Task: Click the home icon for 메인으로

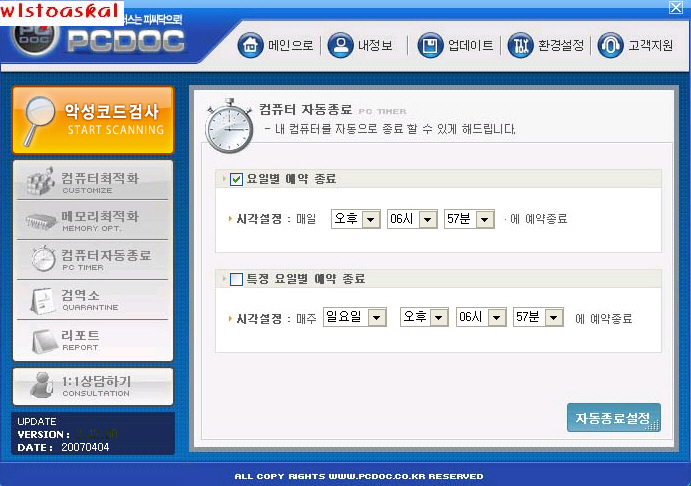Action: tap(250, 45)
